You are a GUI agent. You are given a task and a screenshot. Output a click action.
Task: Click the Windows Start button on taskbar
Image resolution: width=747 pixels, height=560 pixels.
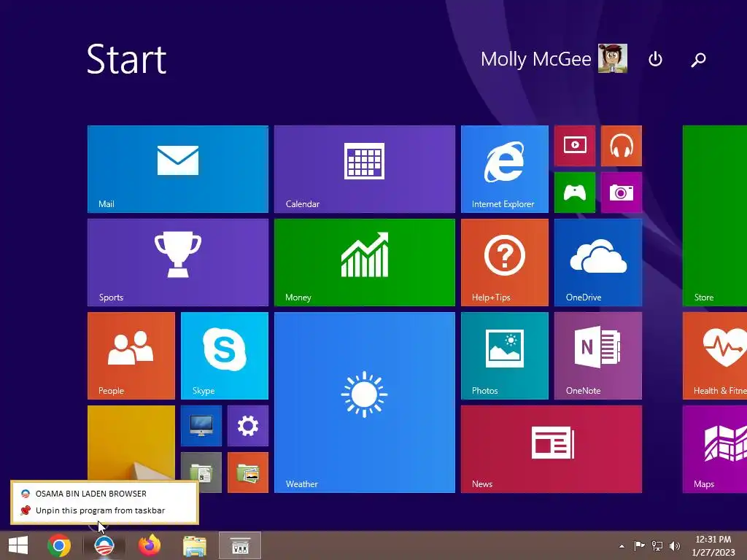coord(18,545)
